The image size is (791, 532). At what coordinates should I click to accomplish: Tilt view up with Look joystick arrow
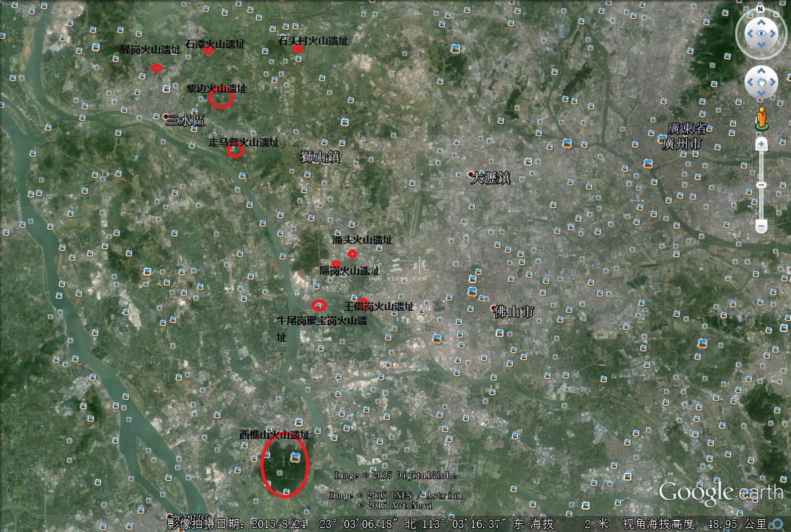(x=761, y=22)
